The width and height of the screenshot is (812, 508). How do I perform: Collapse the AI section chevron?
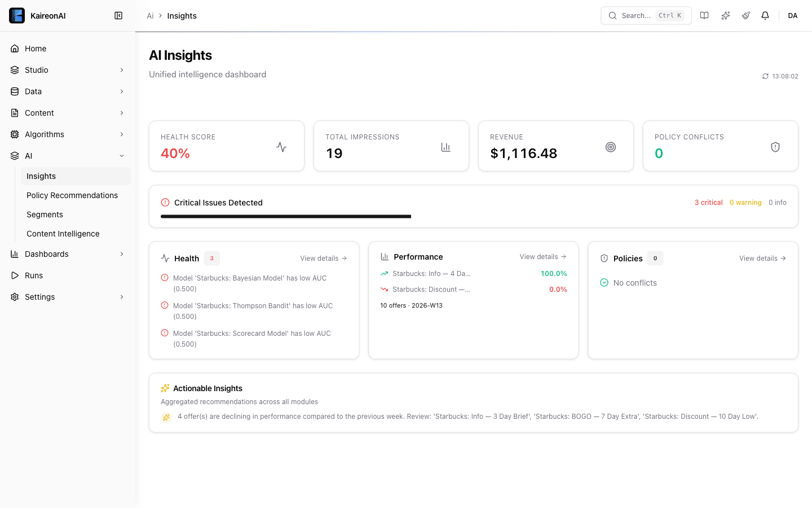pos(122,155)
